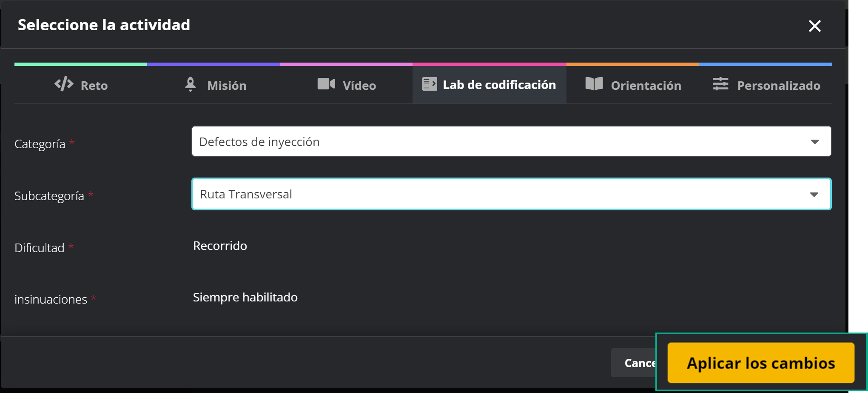Click the Siempre habilitado hints value
Viewport: 868px width, 393px height.
(x=245, y=297)
